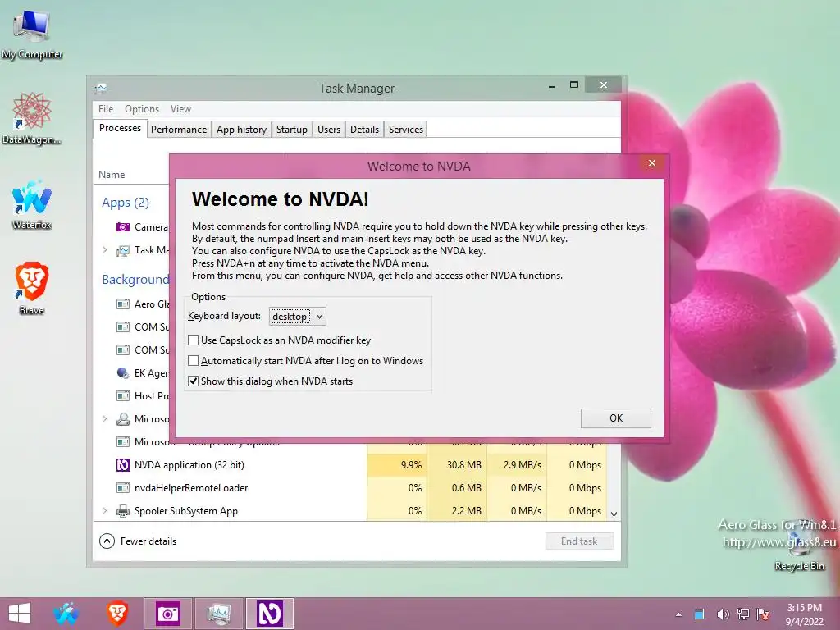Expand the Microsoft process group arrow

104,419
